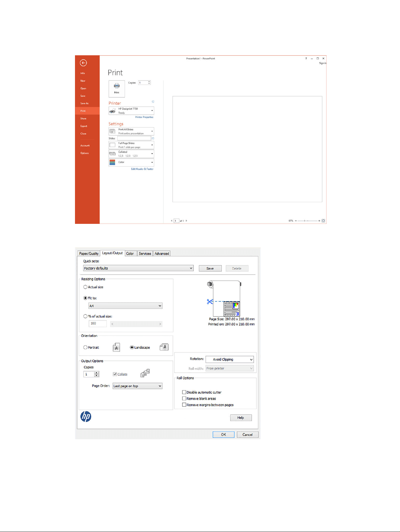400x532 pixels.
Task: Open Options in backstage menu
Action: pyautogui.click(x=85, y=153)
